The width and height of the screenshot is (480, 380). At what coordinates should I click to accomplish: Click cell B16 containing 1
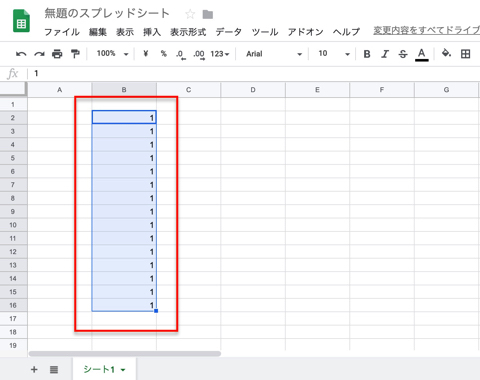point(124,305)
